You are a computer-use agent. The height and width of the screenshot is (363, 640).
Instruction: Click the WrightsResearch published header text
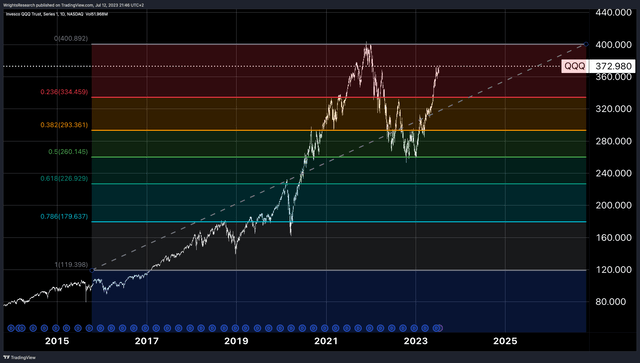[73, 5]
